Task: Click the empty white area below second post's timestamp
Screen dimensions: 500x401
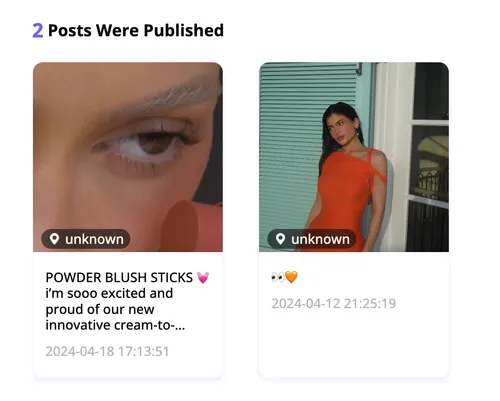Action: click(354, 343)
